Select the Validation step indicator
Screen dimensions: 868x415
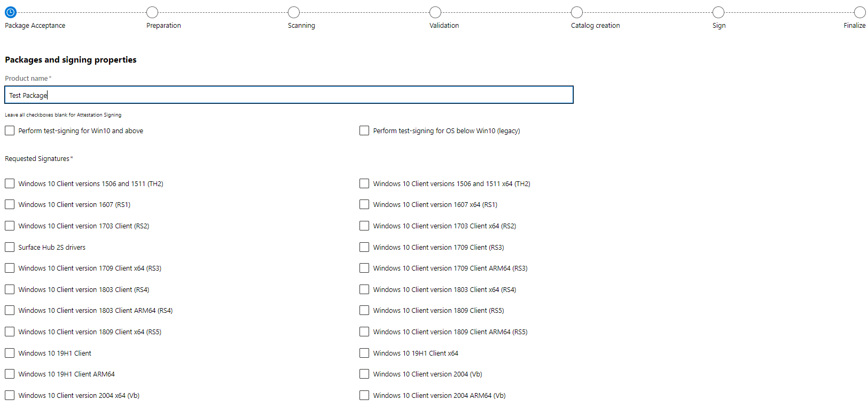[x=435, y=12]
